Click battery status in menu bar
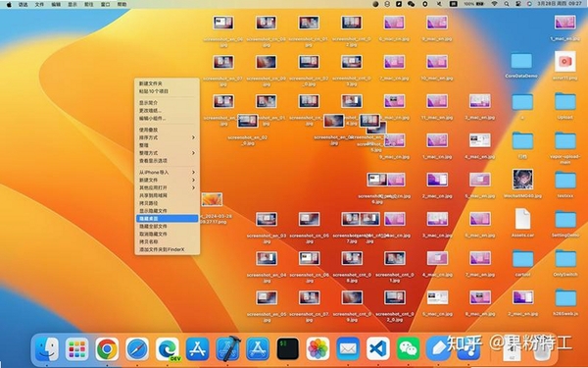 474,4
